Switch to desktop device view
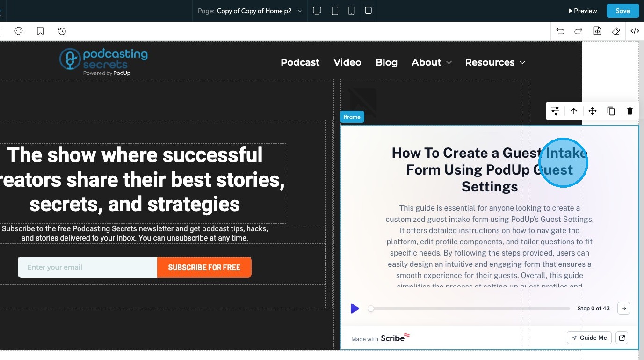Viewport: 644px width, 360px height. click(317, 11)
